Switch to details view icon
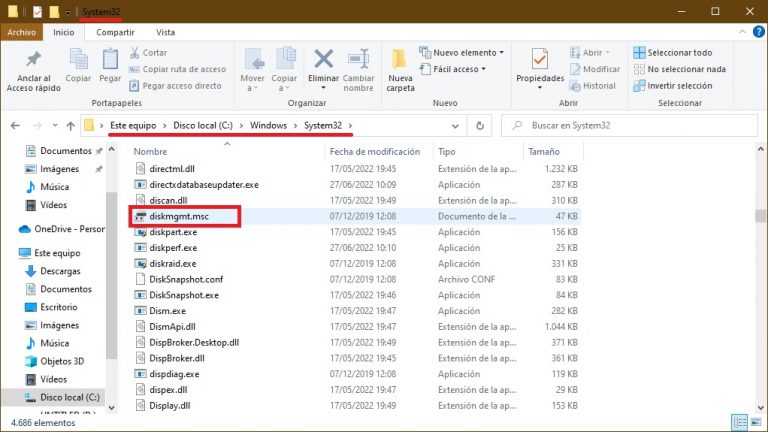The image size is (768, 432). [x=740, y=422]
